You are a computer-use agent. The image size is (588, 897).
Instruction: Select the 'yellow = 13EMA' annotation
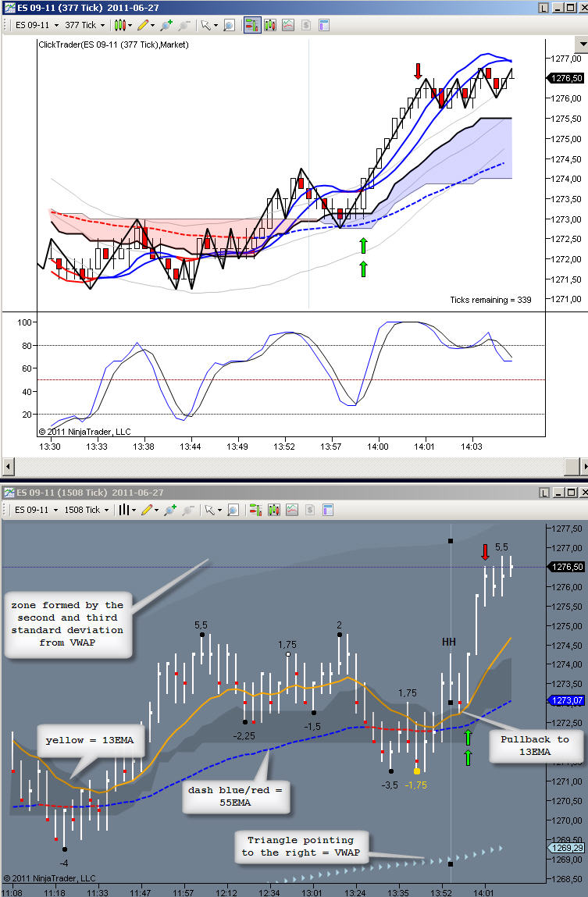click(90, 740)
